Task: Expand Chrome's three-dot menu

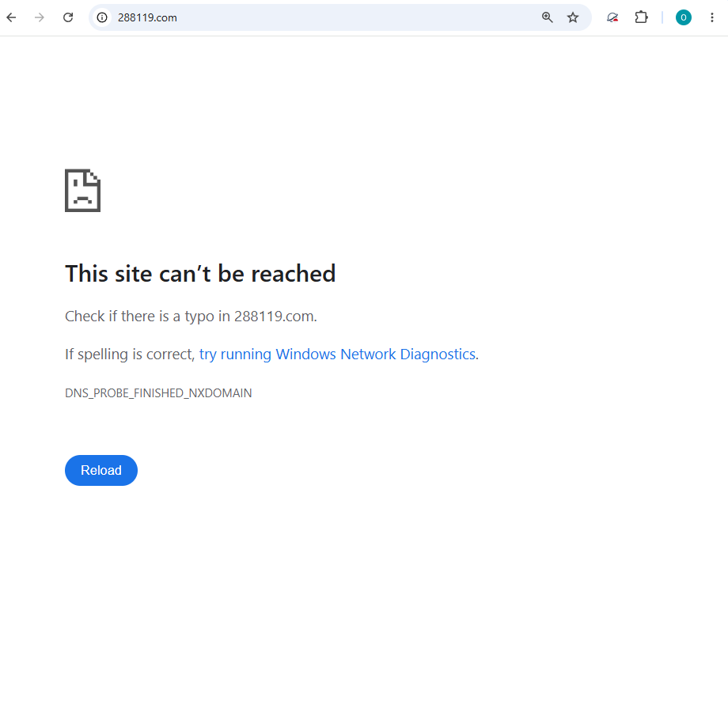Action: [x=711, y=17]
